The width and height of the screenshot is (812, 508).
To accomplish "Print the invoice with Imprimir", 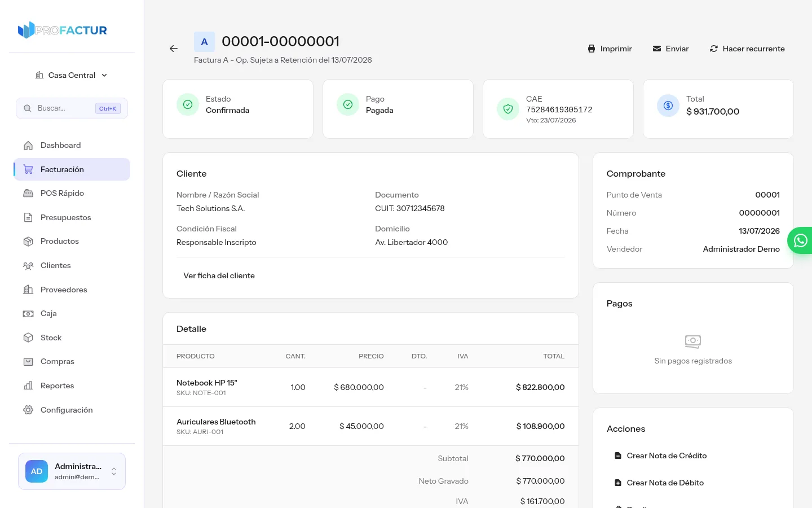I will coord(610,49).
